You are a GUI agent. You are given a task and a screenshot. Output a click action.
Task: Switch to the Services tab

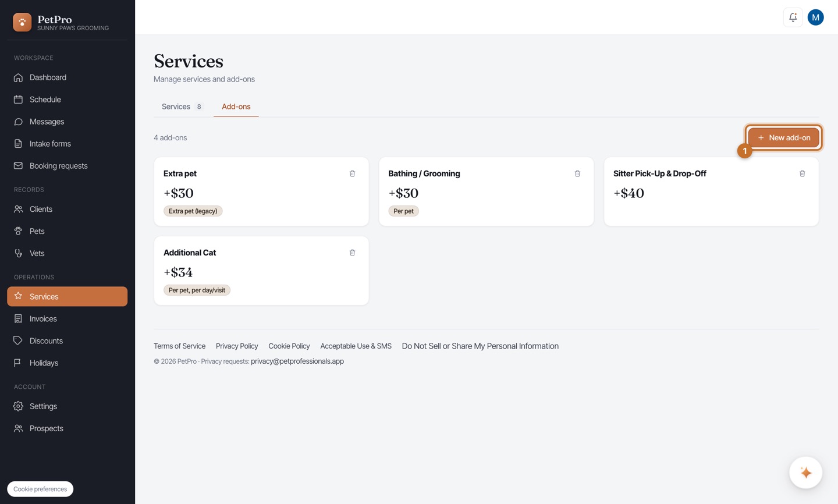pyautogui.click(x=183, y=107)
